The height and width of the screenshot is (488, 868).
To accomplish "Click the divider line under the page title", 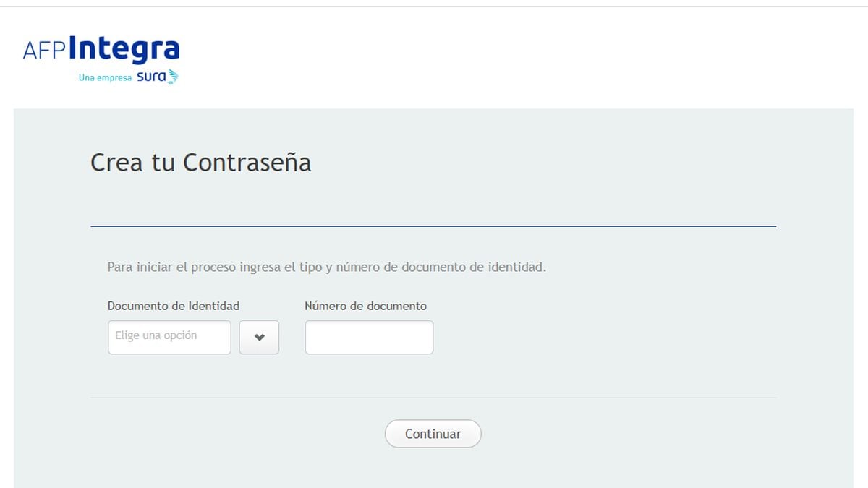I will [433, 226].
